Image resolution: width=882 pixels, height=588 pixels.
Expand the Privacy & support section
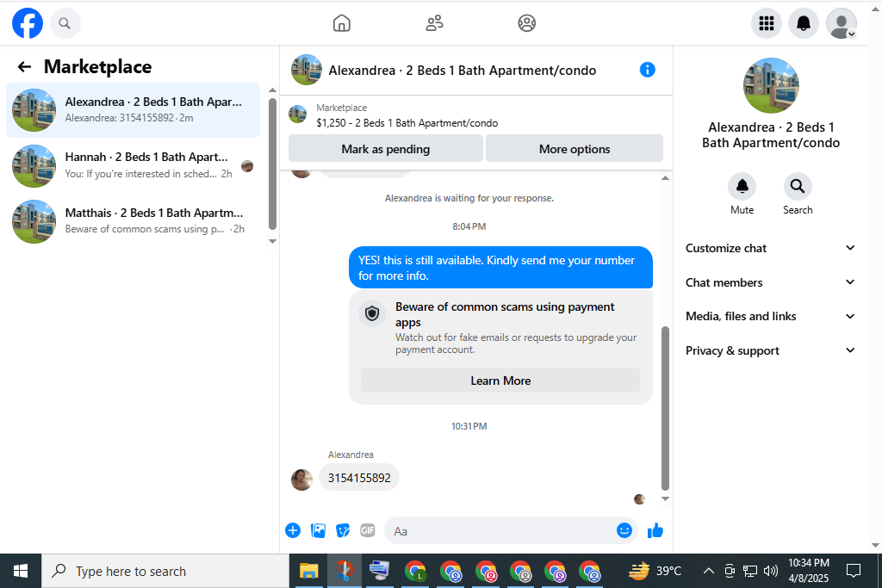pos(770,350)
